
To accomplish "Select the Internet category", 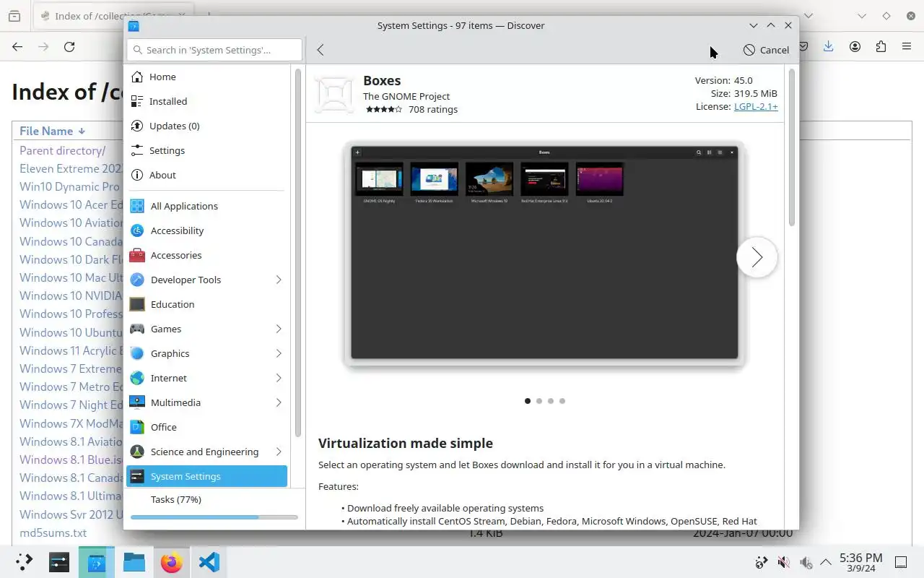I will point(207,378).
